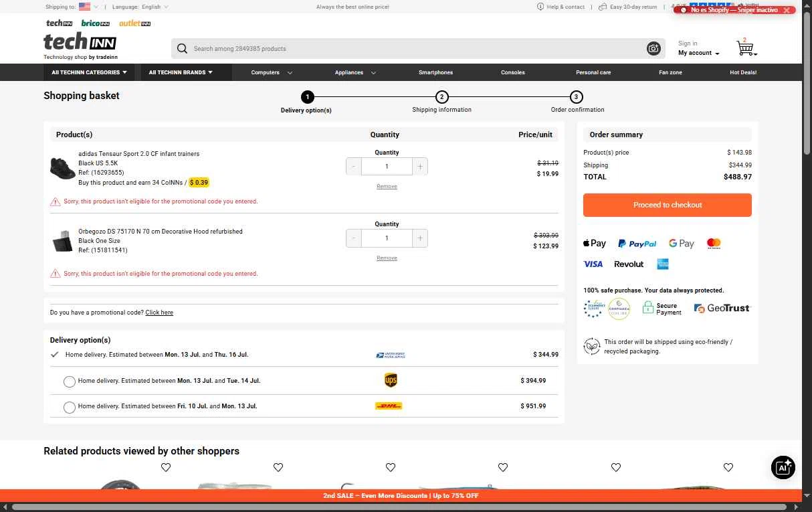This screenshot has height=512, width=812.
Task: Open the adidas trainers product thumbnail
Action: 62,168
